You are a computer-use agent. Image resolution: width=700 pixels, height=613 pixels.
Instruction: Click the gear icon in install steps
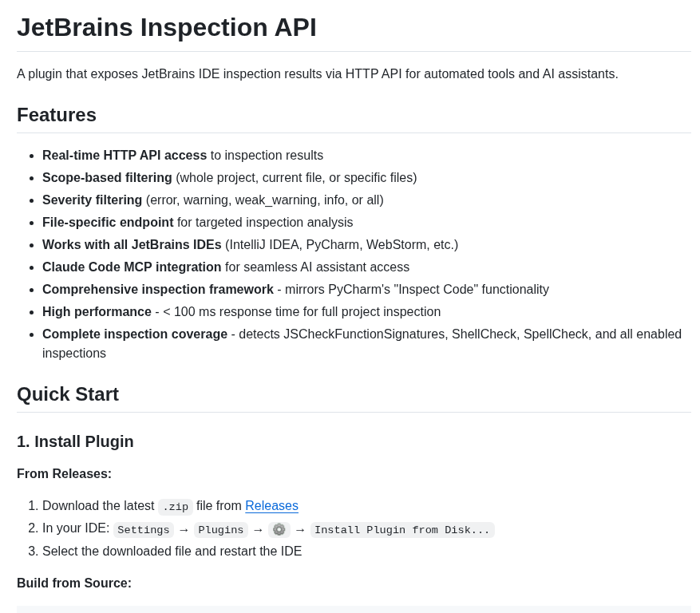[279, 529]
